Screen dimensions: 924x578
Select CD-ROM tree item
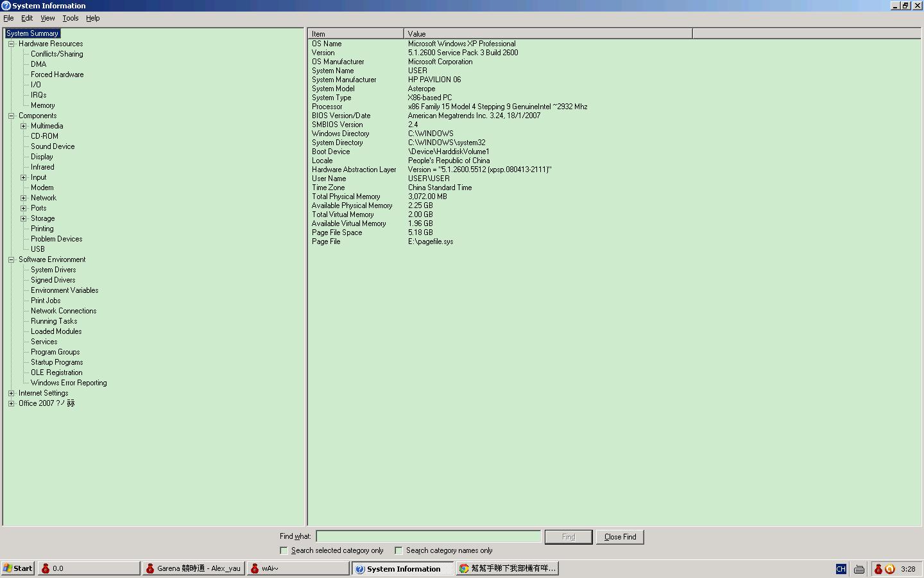point(44,136)
